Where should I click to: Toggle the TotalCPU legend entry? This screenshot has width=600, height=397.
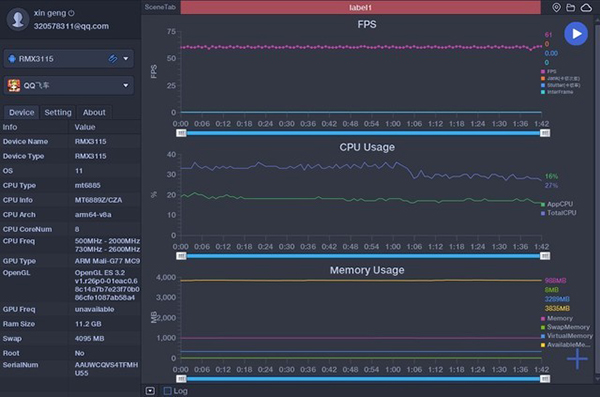click(558, 213)
